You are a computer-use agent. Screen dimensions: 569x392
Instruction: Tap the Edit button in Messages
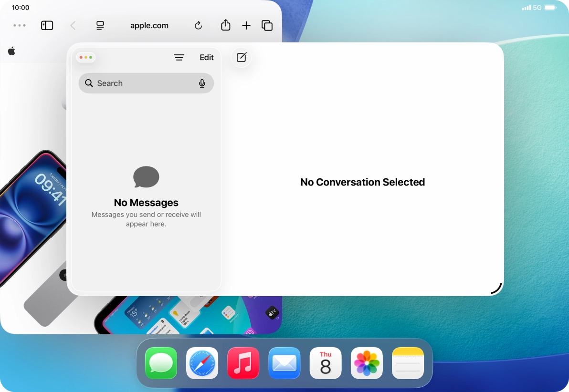pos(206,57)
